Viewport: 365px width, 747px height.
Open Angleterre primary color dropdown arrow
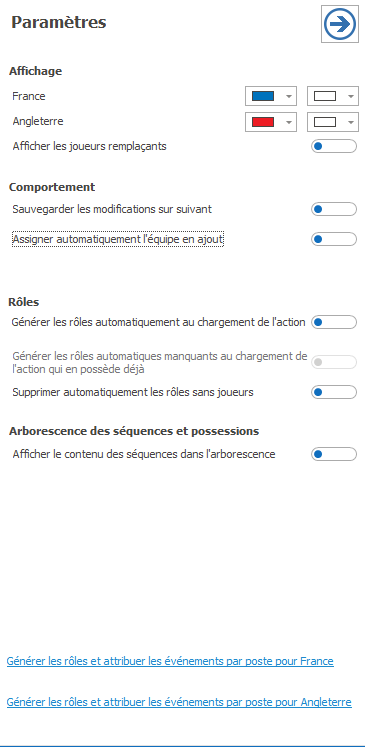pyautogui.click(x=288, y=122)
